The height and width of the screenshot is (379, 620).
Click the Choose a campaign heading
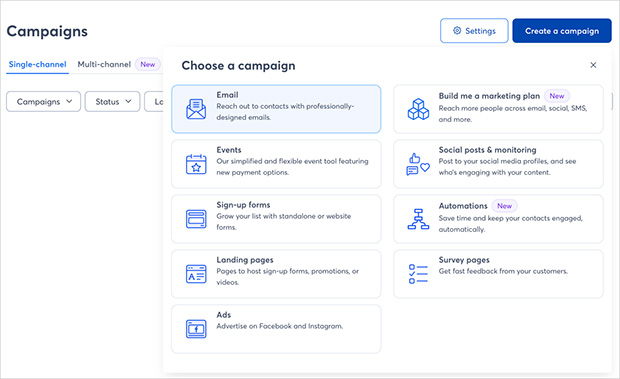[x=238, y=66]
